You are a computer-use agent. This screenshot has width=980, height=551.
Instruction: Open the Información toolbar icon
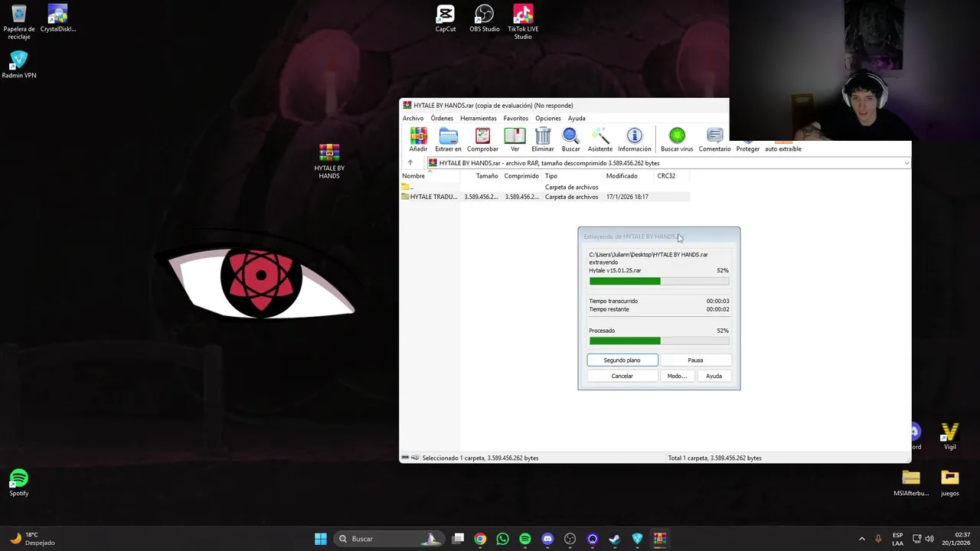tap(634, 139)
